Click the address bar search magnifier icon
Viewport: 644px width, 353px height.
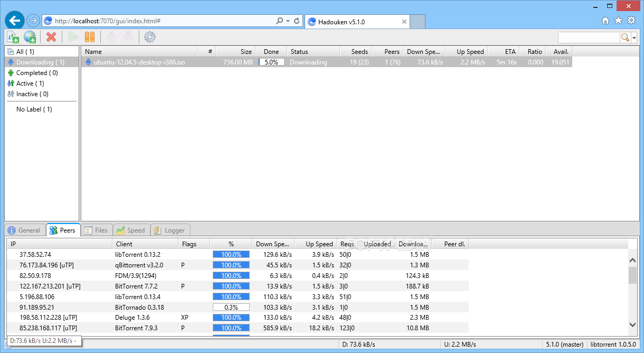click(x=280, y=21)
